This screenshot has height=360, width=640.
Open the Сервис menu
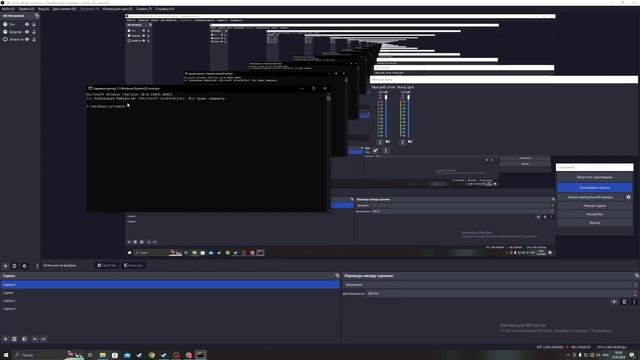(x=144, y=9)
